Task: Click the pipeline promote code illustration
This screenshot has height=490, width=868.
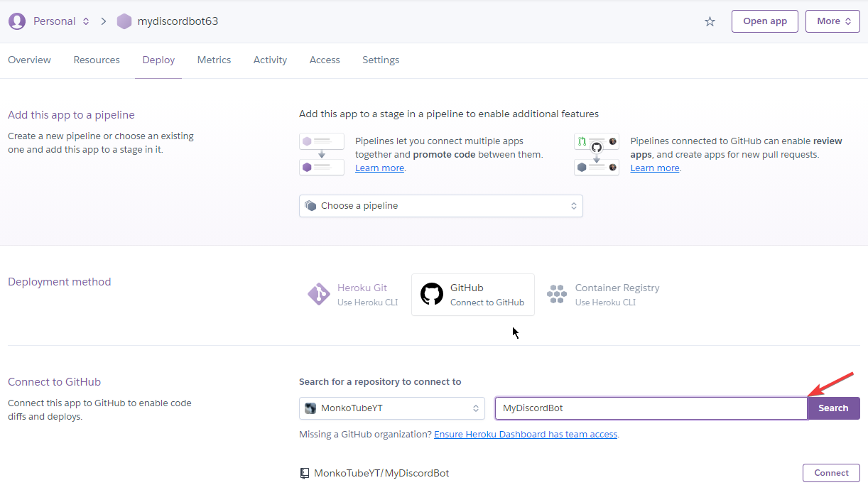Action: 321,154
